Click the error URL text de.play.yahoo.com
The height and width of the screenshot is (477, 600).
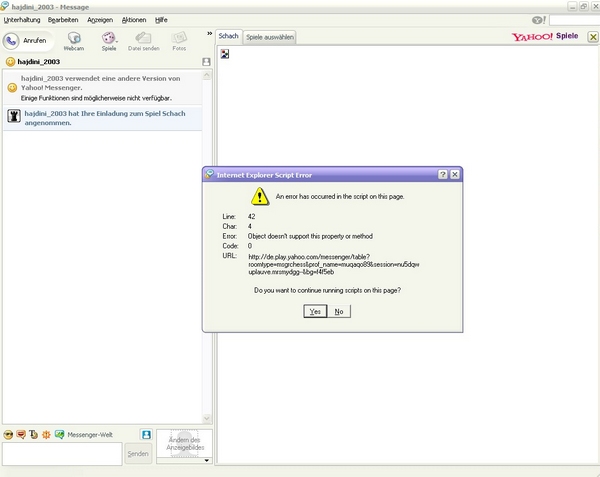[333, 264]
